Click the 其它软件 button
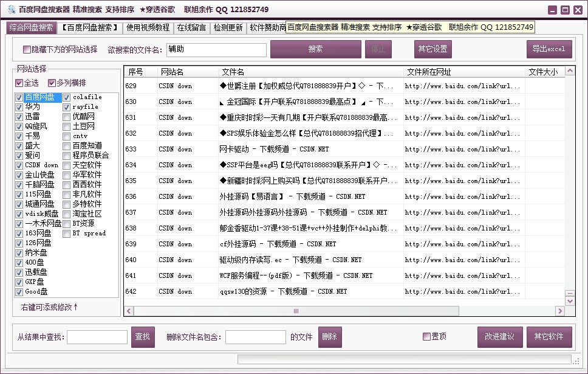Image resolution: width=588 pixels, height=374 pixels. click(x=549, y=337)
